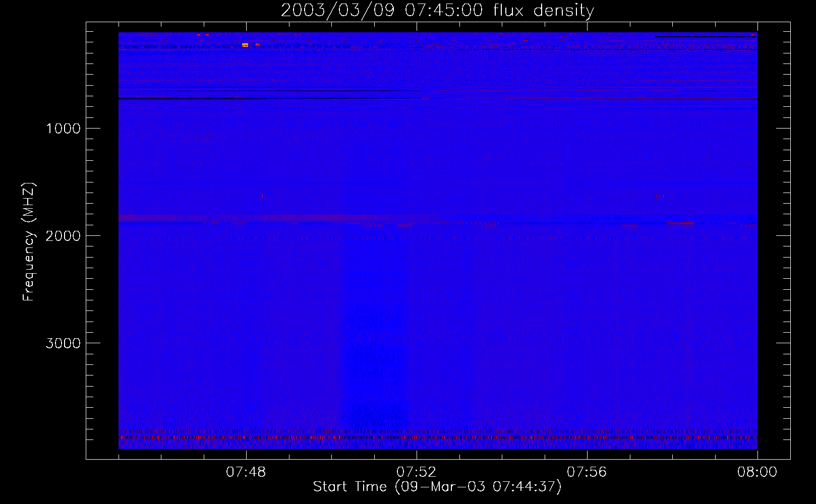The width and height of the screenshot is (816, 504).
Task: Click the "Frequency (MHZ)" axis title
Action: pos(29,242)
